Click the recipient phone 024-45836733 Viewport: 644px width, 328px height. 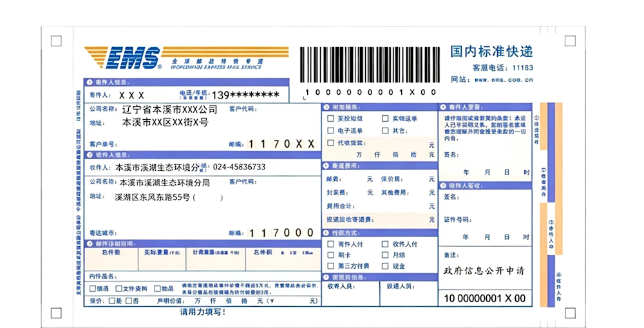(239, 167)
